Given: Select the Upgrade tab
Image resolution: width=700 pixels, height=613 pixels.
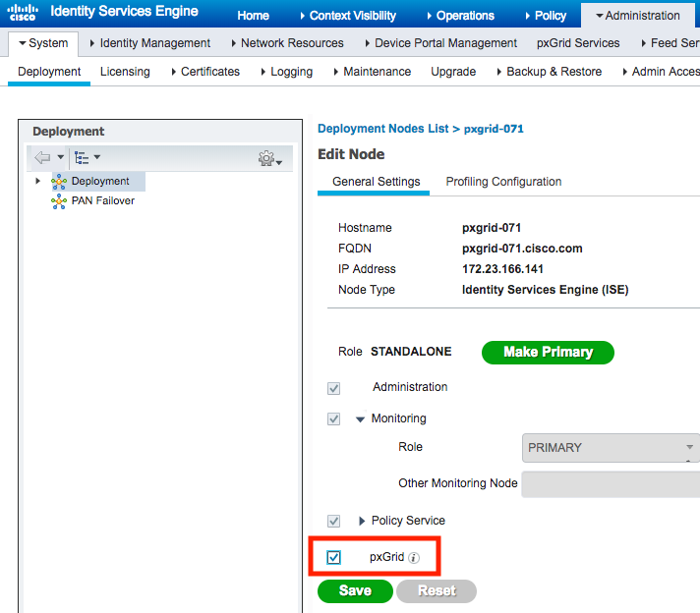Looking at the screenshot, I should tap(453, 72).
